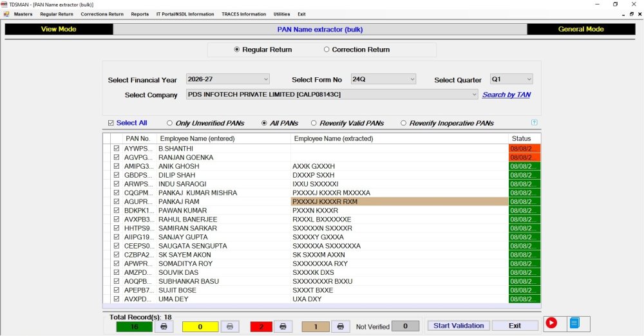Open the Regular Return menu
Image resolution: width=644 pixels, height=336 pixels.
click(57, 14)
